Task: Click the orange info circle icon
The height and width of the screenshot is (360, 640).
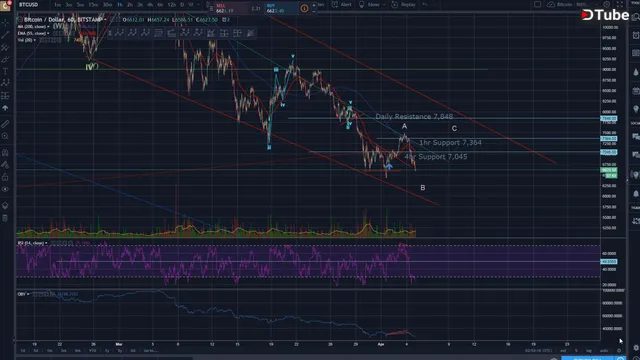Action: [x=304, y=8]
